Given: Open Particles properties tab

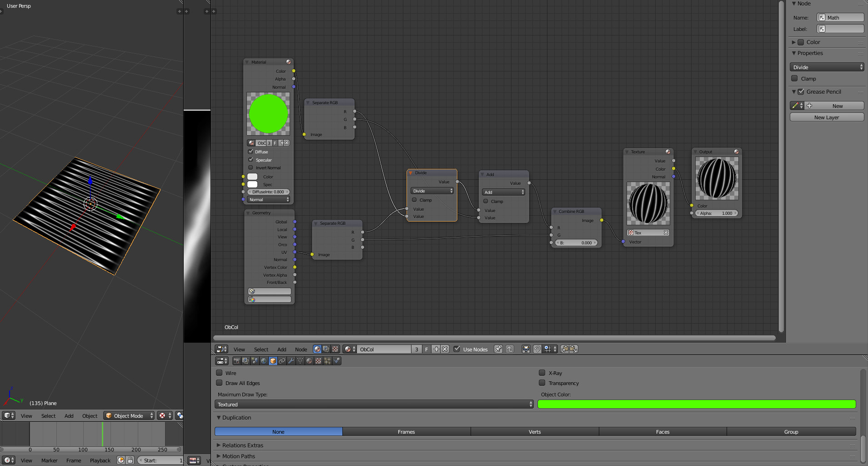Looking at the screenshot, I should point(327,361).
